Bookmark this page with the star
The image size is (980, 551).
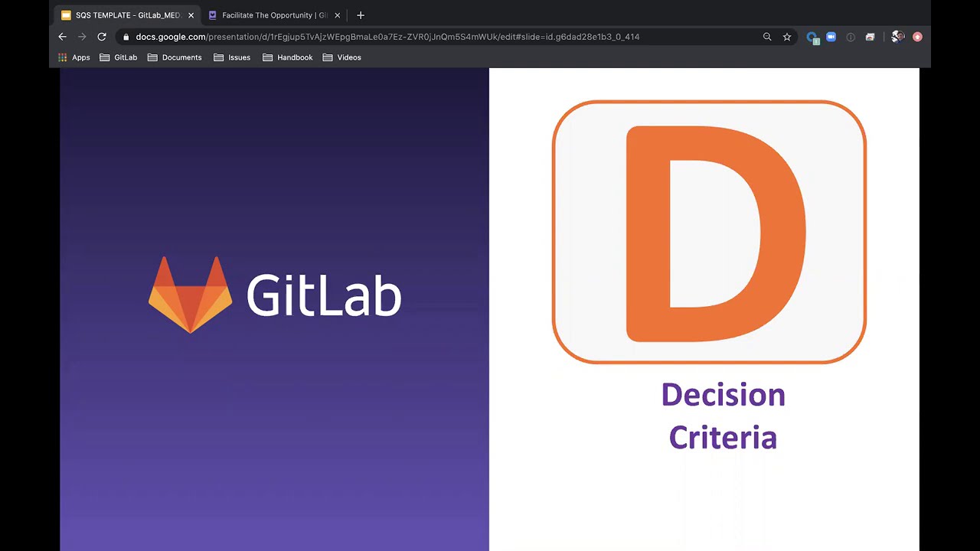coord(787,37)
